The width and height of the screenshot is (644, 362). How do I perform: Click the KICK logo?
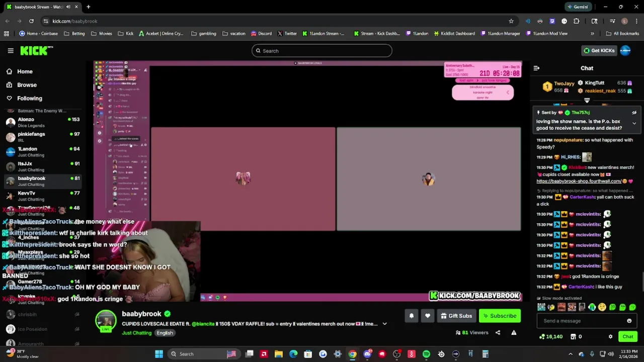click(x=37, y=51)
